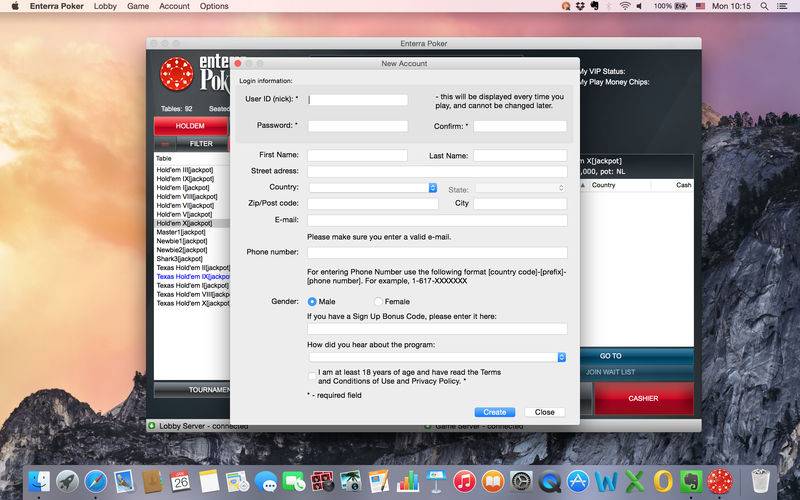Open System Preferences gear icon

[521, 481]
